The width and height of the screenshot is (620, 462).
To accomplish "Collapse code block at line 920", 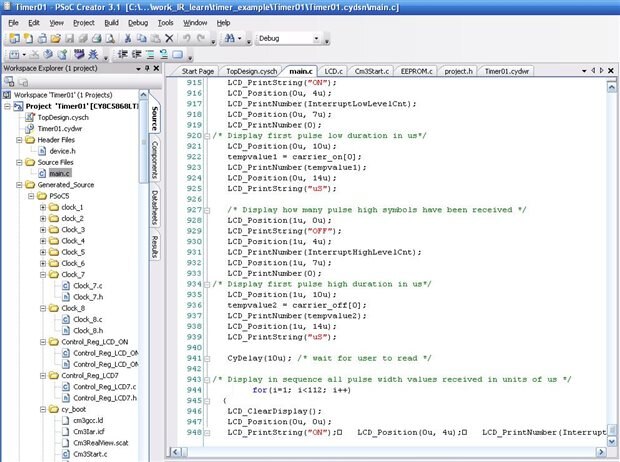I will pos(206,134).
